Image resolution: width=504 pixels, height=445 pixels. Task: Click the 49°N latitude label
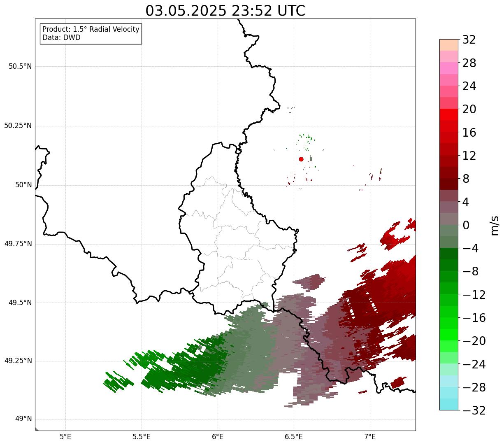point(23,419)
